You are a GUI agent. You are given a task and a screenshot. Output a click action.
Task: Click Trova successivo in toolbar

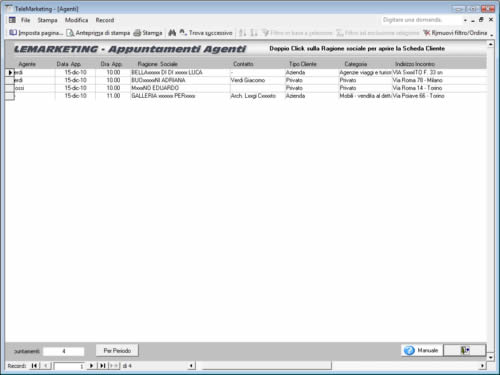[206, 33]
